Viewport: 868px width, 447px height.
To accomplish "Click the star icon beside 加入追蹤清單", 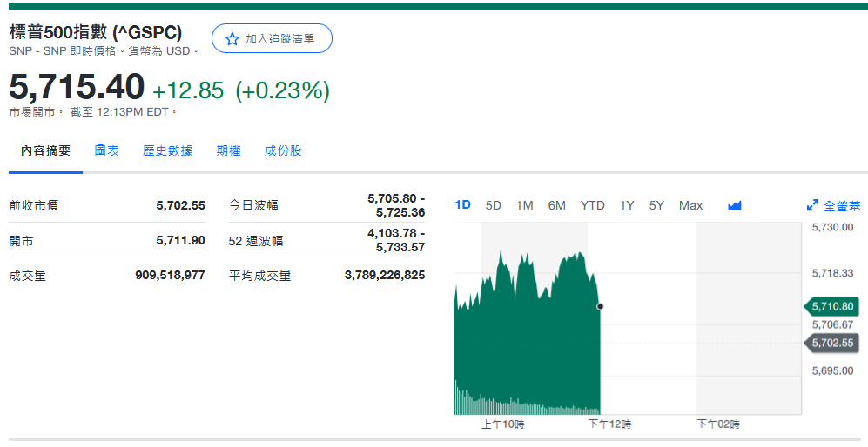I will pyautogui.click(x=232, y=39).
